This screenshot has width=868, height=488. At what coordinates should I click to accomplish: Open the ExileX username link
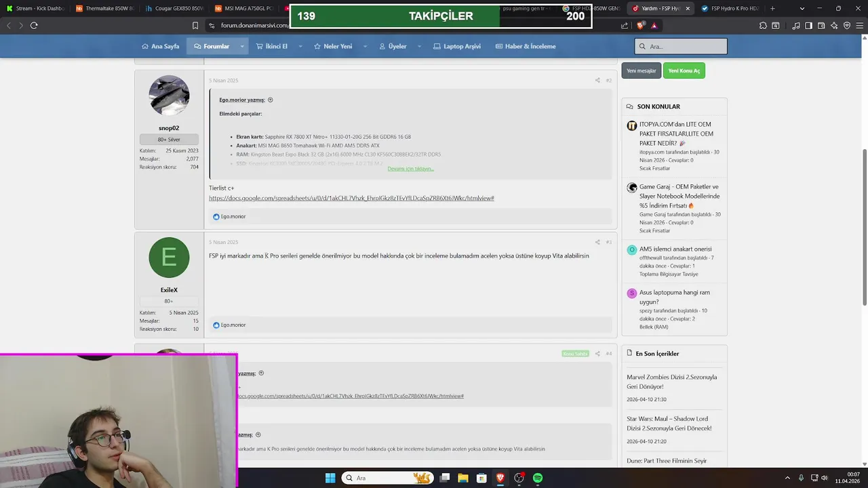click(169, 290)
